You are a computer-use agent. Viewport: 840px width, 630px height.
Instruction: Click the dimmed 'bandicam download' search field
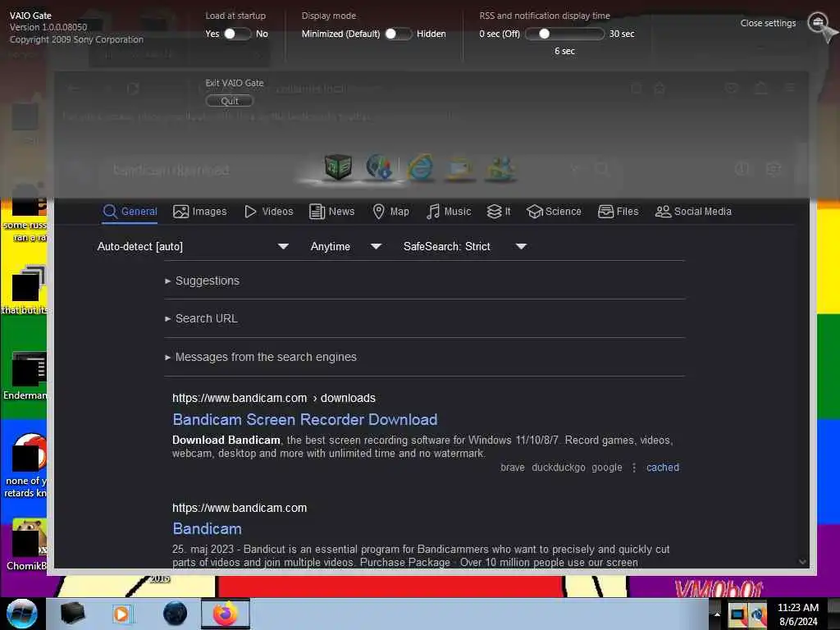[343, 170]
